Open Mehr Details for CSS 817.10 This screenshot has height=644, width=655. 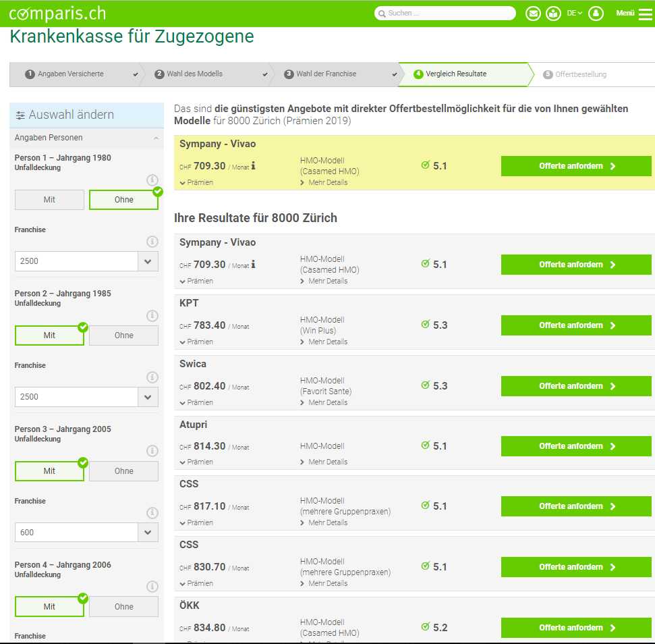[324, 522]
